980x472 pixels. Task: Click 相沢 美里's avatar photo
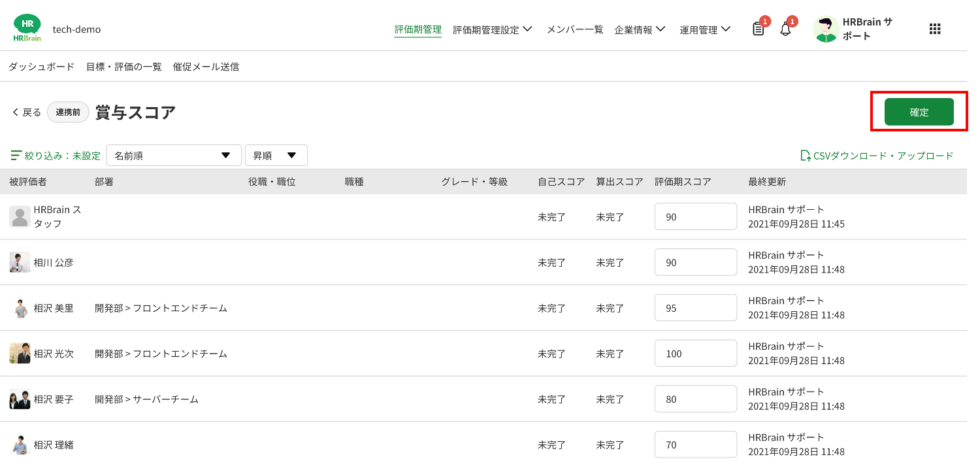pyautogui.click(x=20, y=308)
